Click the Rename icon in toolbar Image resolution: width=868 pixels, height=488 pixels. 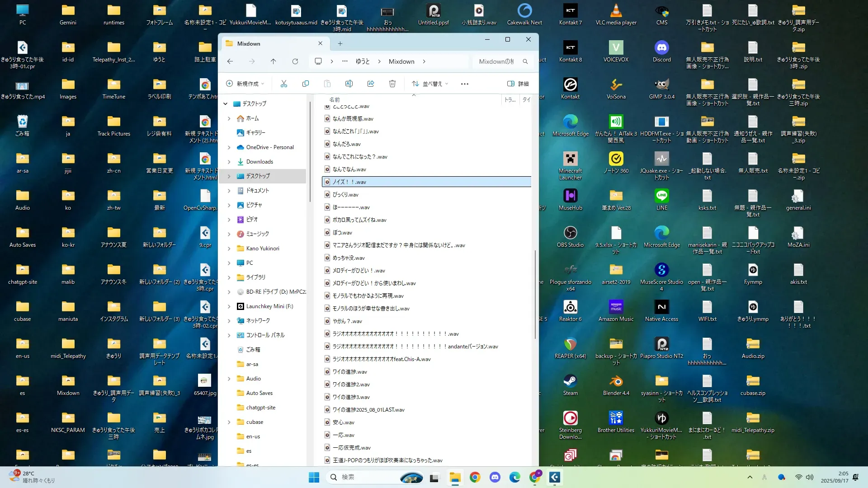(x=349, y=84)
